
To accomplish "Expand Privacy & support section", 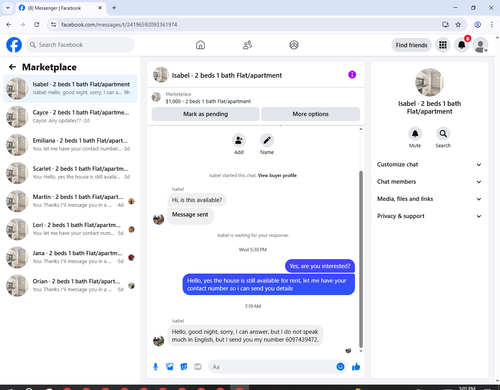I will tap(429, 216).
